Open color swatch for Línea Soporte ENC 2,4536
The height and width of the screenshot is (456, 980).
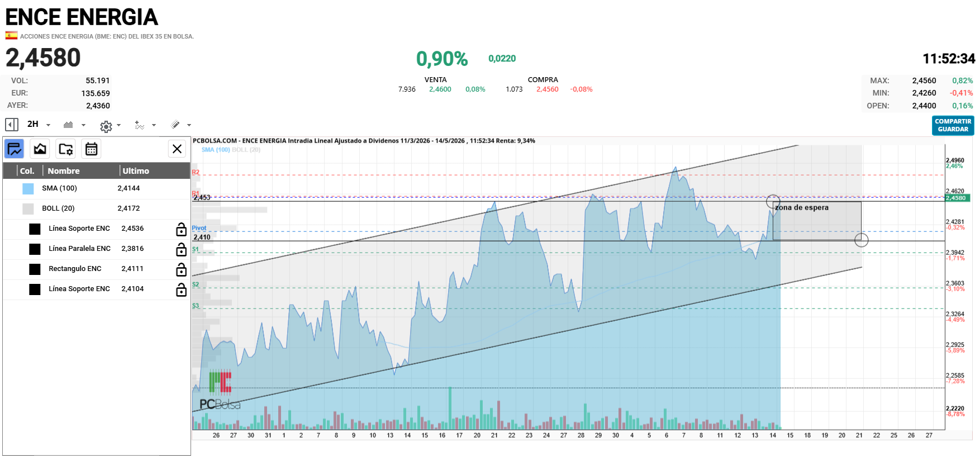pos(35,229)
